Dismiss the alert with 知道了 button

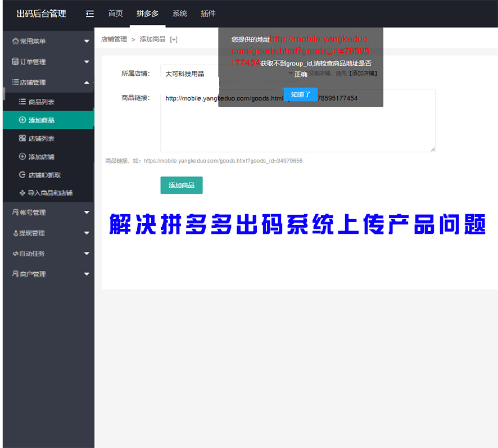[x=300, y=94]
